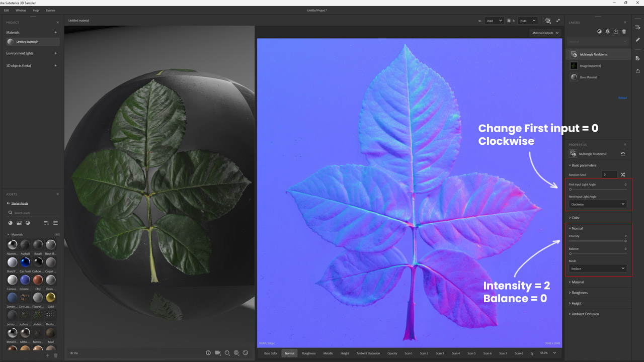Randomize the Random Seed with shuffle icon
644x362 pixels.
[622, 174]
